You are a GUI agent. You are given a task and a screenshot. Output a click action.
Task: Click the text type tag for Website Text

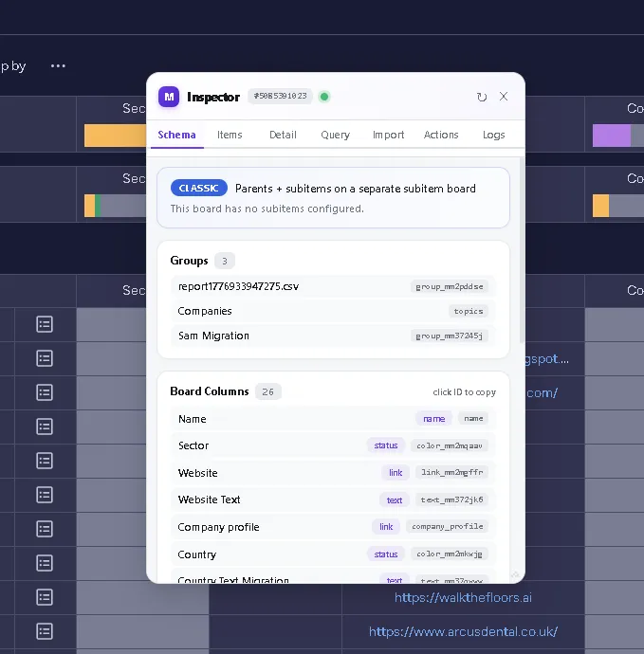[x=394, y=500]
